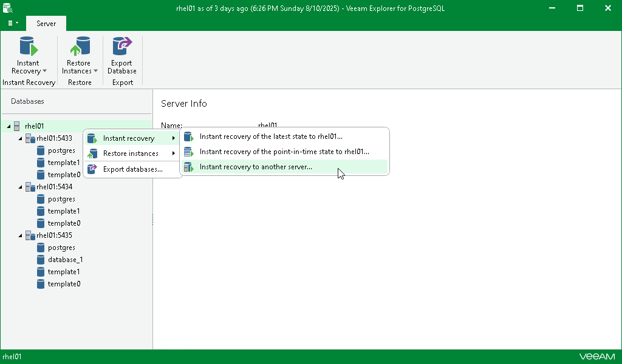This screenshot has height=364, width=622.
Task: Click the Export Database ribbon icon
Action: pyautogui.click(x=121, y=46)
